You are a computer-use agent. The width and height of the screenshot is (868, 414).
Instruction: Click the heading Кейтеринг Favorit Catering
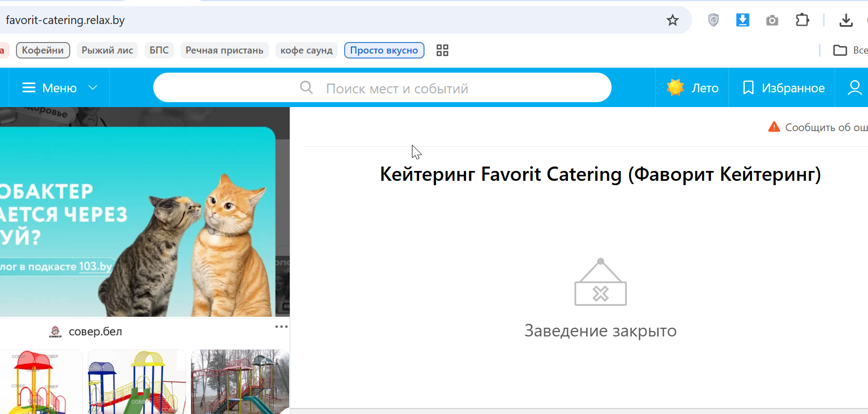point(601,174)
